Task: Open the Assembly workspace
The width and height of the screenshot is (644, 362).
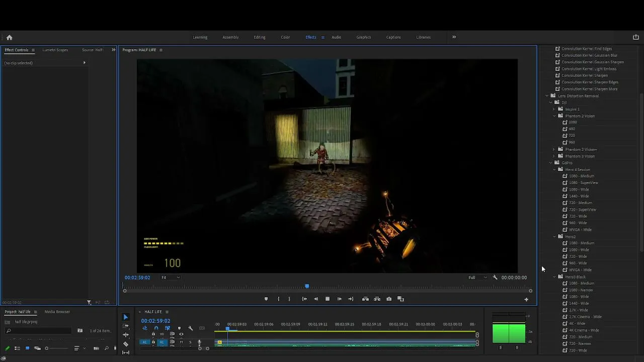Action: [x=230, y=37]
